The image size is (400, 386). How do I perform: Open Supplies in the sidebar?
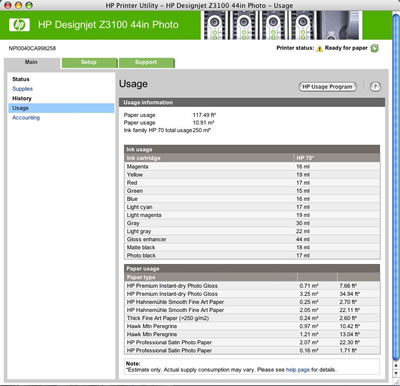point(23,89)
